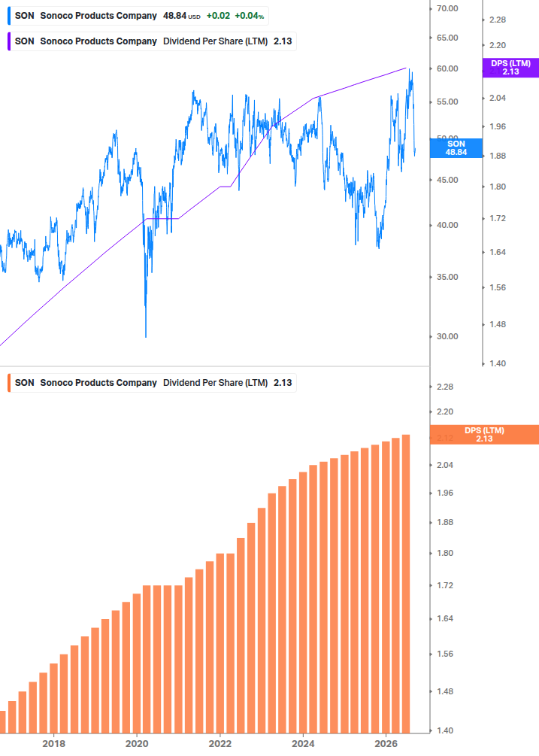
Task: Click the 1.40 label on the lower chart axis
Action: [445, 730]
